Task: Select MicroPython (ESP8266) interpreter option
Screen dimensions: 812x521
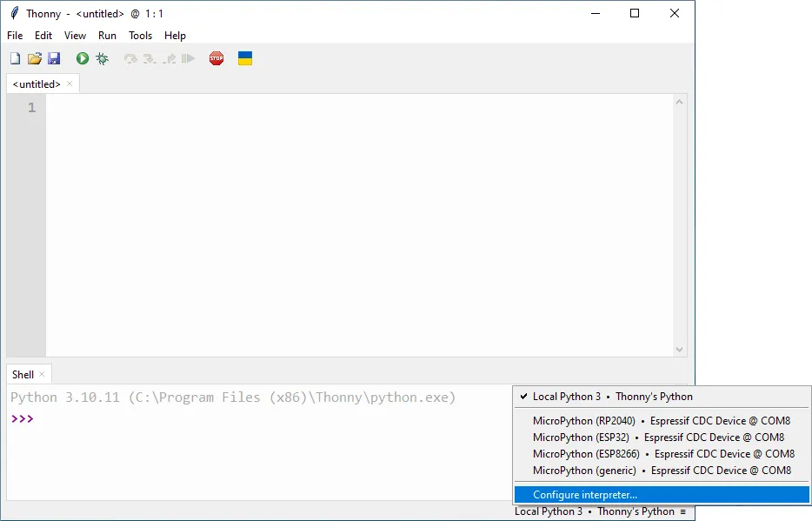Action: [663, 454]
